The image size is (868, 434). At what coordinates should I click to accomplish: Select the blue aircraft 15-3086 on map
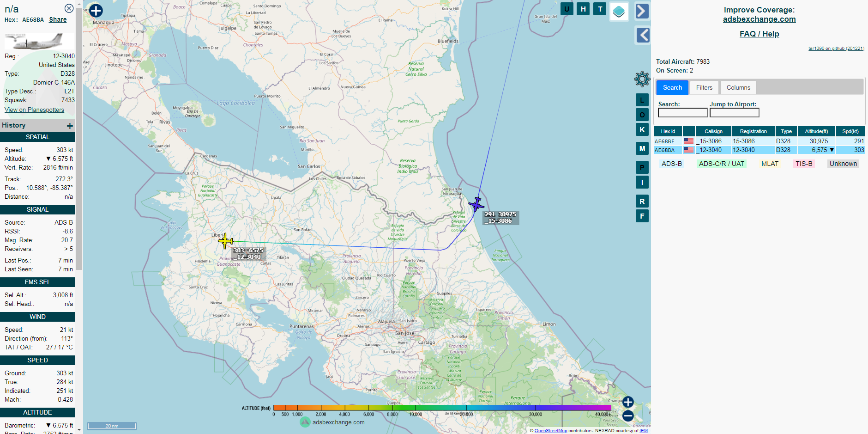tap(476, 204)
